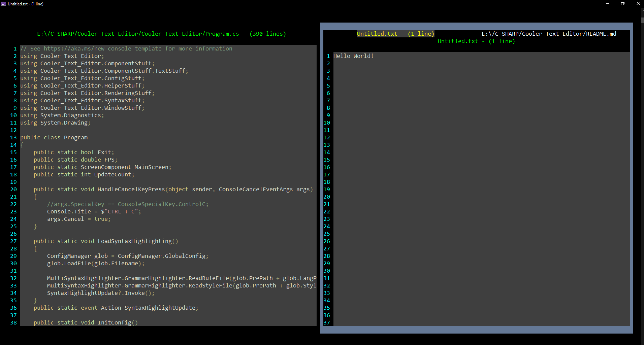The width and height of the screenshot is (644, 345).
Task: Minimize the editor window
Action: point(607,4)
